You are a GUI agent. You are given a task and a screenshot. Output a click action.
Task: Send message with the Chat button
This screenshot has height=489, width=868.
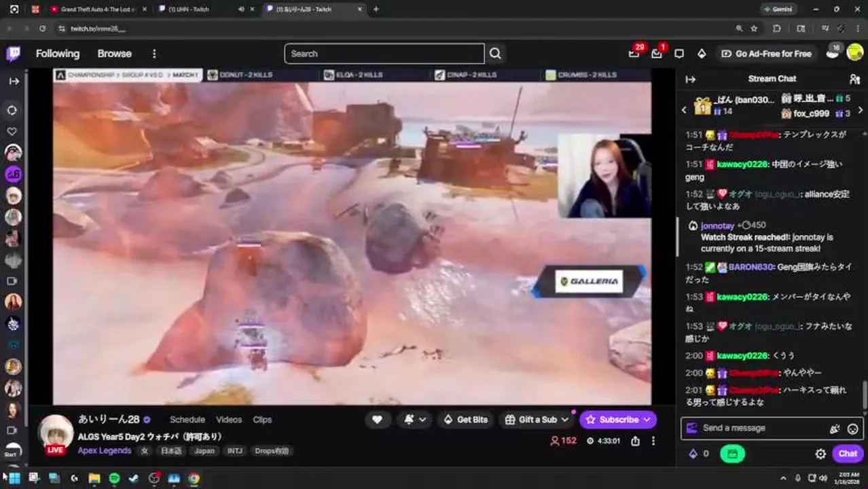pyautogui.click(x=848, y=454)
